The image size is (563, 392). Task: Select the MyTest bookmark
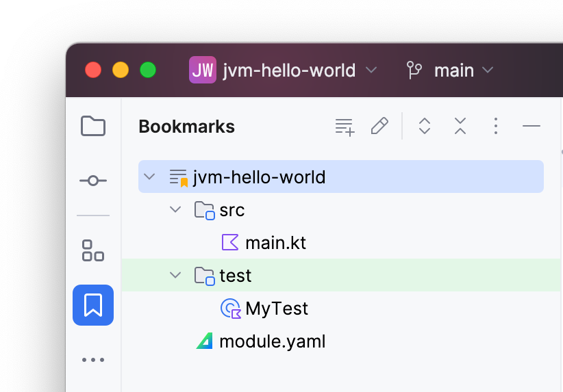click(277, 309)
